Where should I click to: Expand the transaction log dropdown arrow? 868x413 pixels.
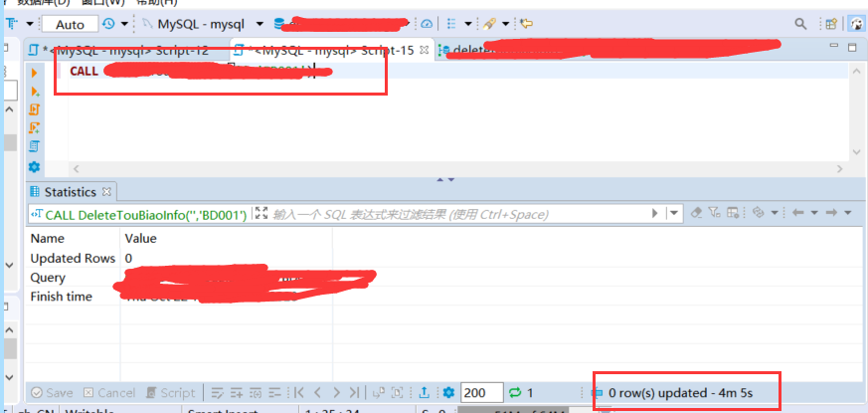pos(124,24)
